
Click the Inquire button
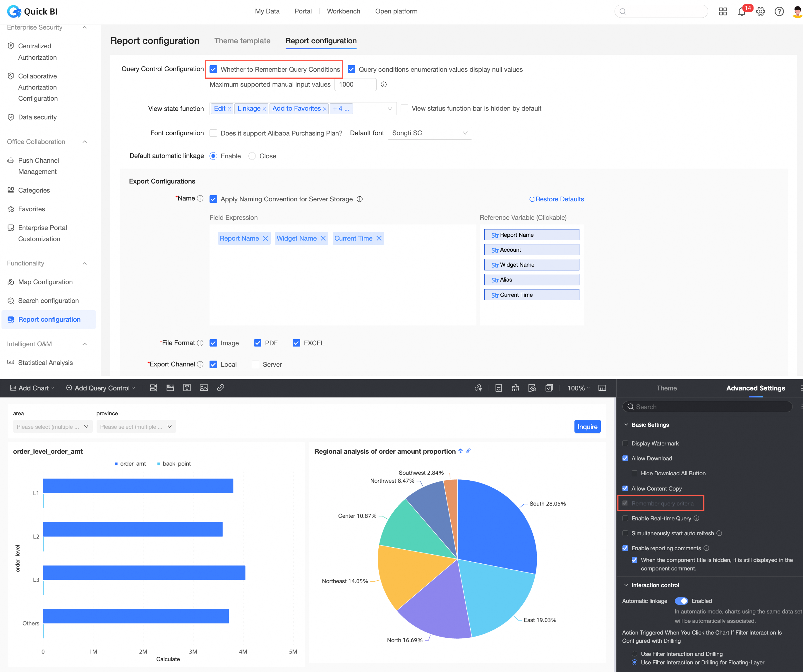pos(587,426)
